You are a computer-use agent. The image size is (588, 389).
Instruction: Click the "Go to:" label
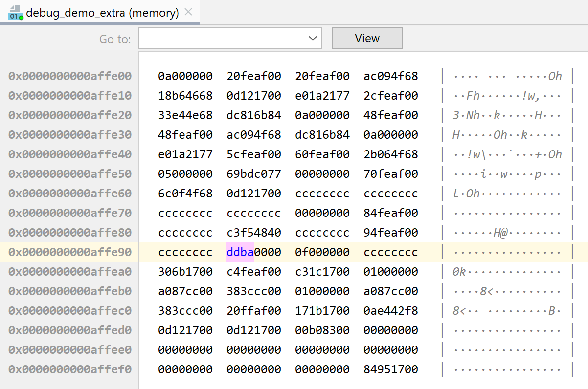point(115,39)
